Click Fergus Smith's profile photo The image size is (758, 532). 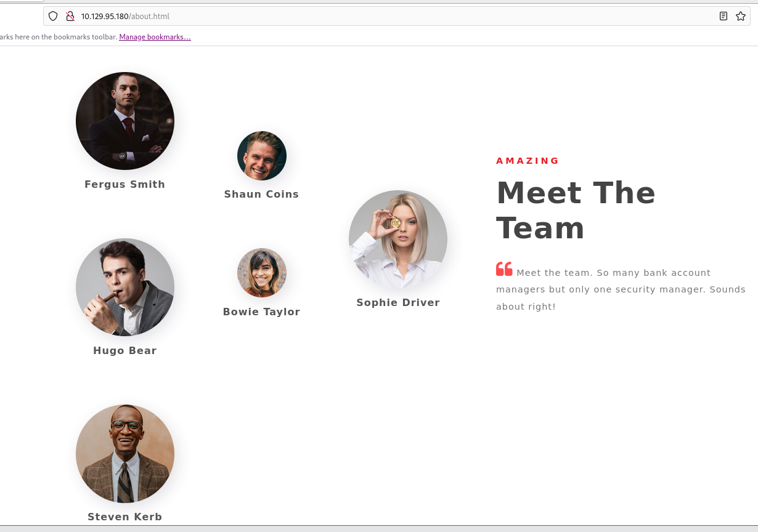click(125, 121)
